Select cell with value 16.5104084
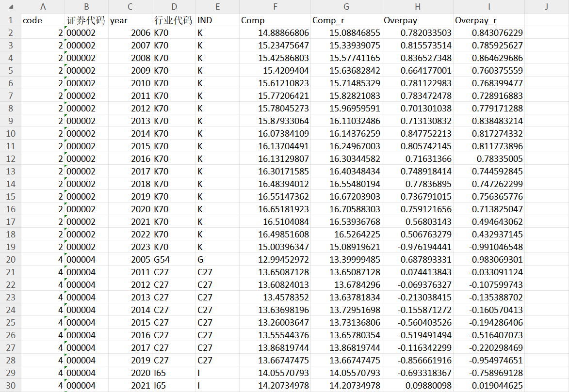Viewport: 569px width, 392px height. click(275, 222)
